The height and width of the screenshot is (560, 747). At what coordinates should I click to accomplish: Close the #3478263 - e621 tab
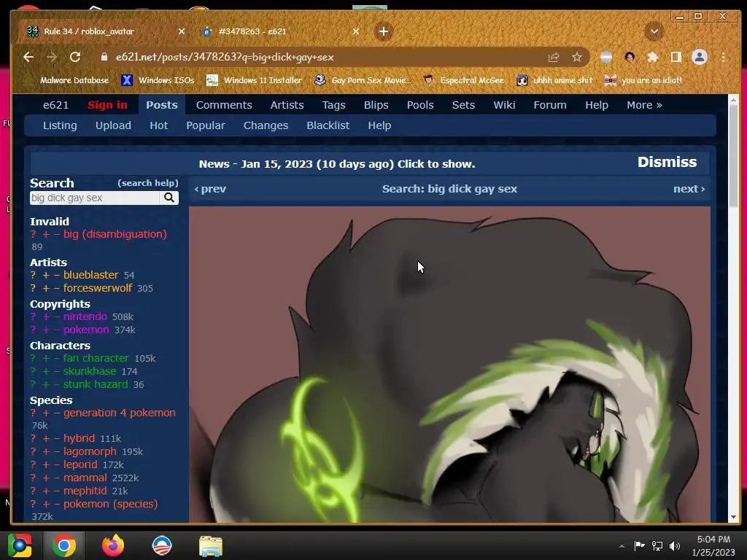356,31
